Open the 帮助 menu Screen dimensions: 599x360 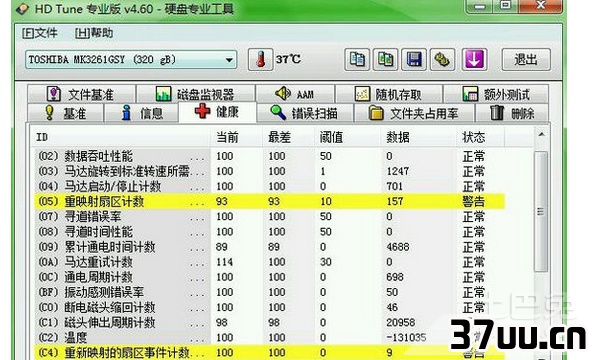tap(94, 33)
